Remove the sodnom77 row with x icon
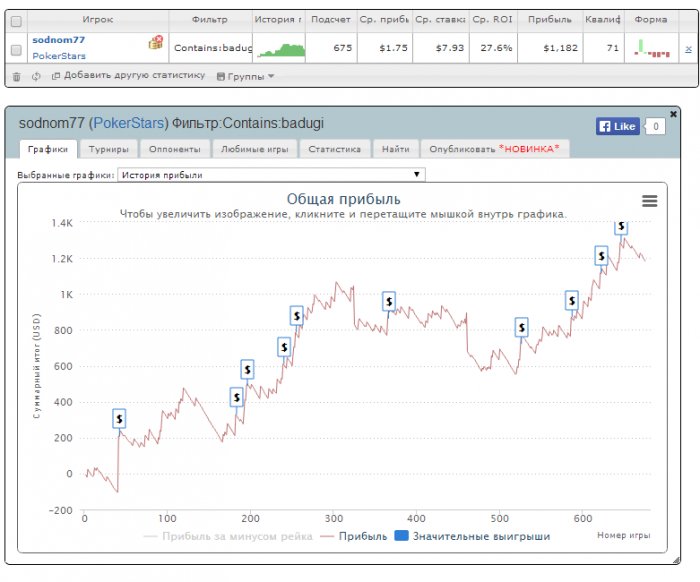Viewport: 700px width, 582px height. 688,49
